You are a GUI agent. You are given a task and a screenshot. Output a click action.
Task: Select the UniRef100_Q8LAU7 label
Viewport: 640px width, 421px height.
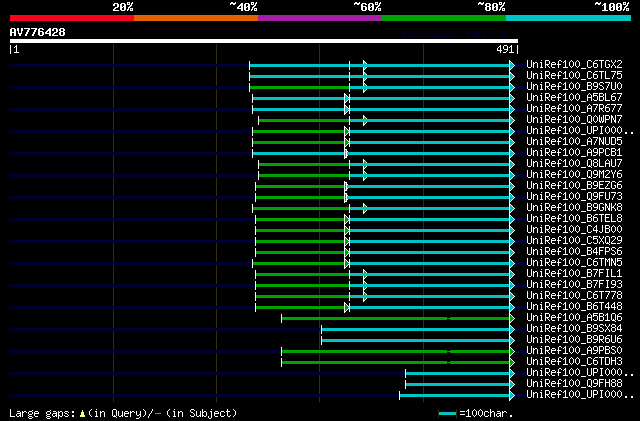pyautogui.click(x=574, y=164)
